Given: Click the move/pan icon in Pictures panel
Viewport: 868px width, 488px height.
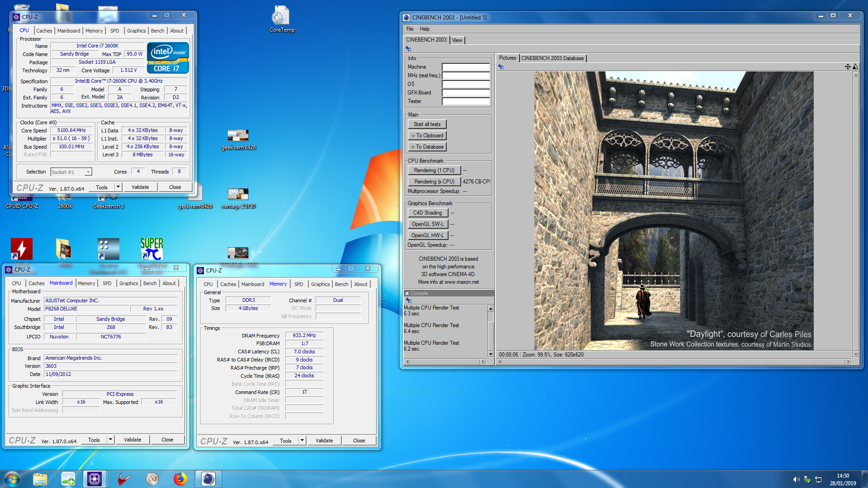Looking at the screenshot, I should [848, 66].
